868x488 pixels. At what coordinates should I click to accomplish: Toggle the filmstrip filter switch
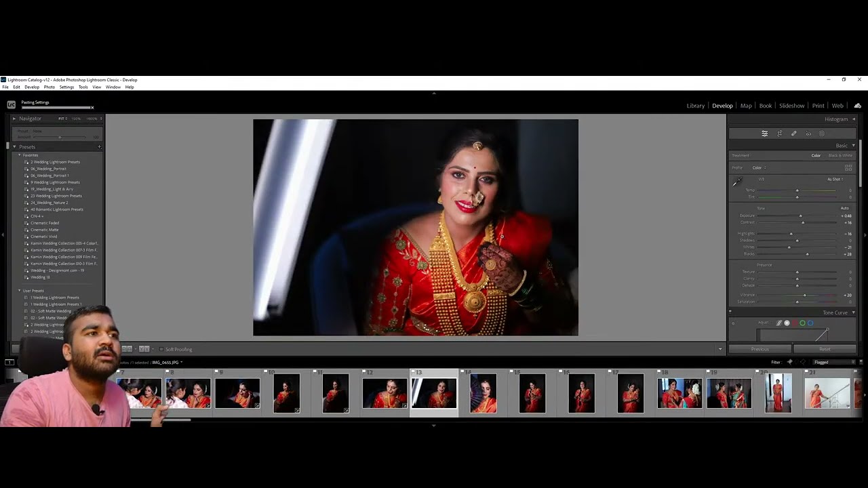click(x=861, y=362)
